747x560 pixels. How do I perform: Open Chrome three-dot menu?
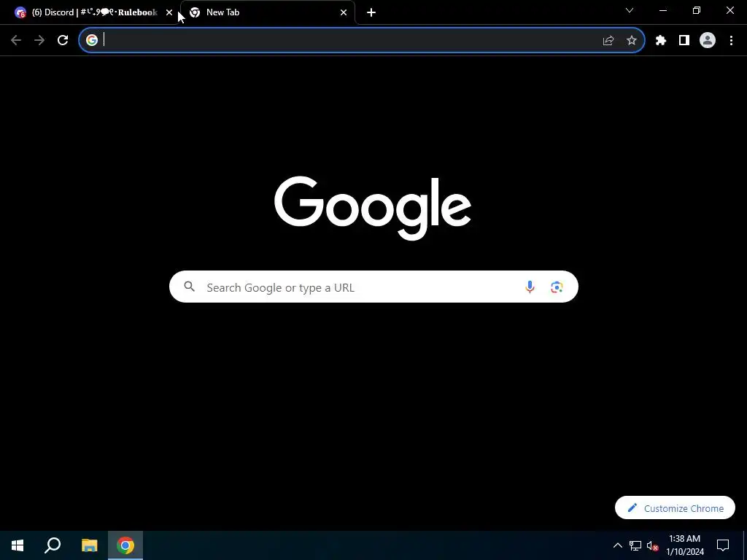point(731,41)
